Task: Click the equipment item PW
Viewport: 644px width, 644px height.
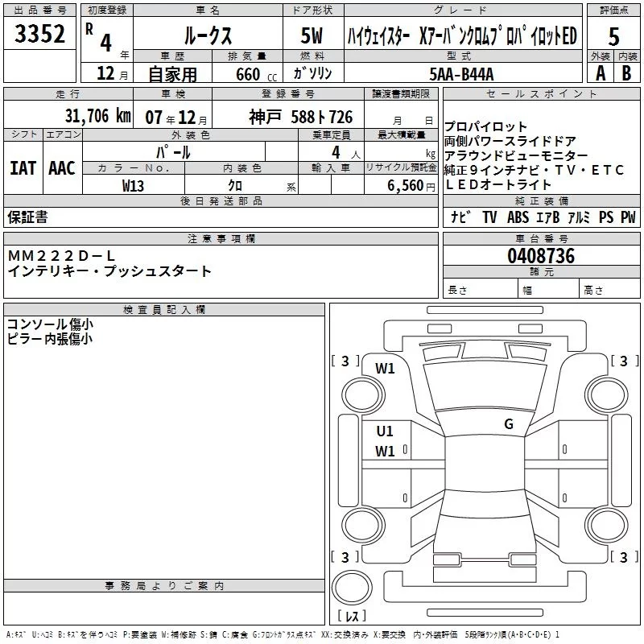Action: tap(628, 217)
